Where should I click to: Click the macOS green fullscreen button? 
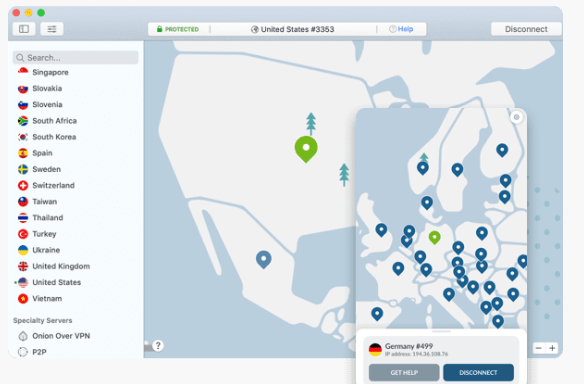click(x=41, y=13)
